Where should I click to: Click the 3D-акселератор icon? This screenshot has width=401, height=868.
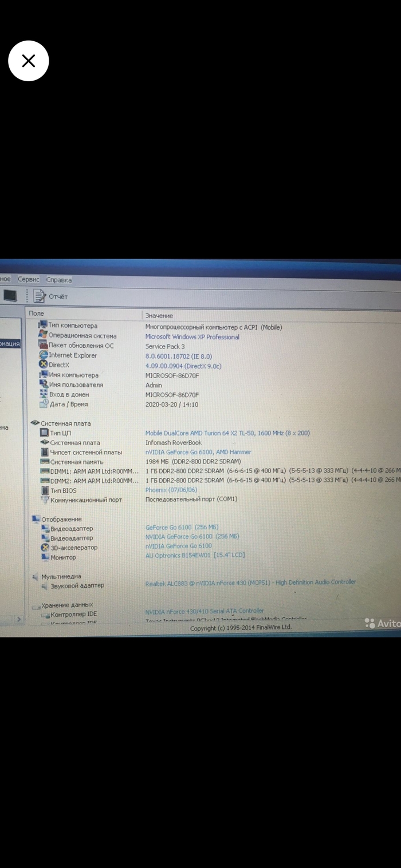45,548
